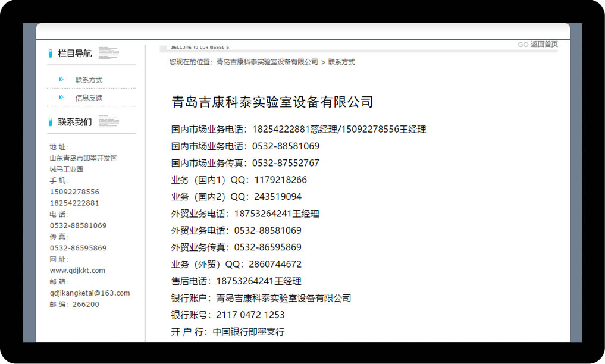Click the 国内市场业务电话 0532-88581069 line
The height and width of the screenshot is (364, 605).
pyautogui.click(x=245, y=146)
